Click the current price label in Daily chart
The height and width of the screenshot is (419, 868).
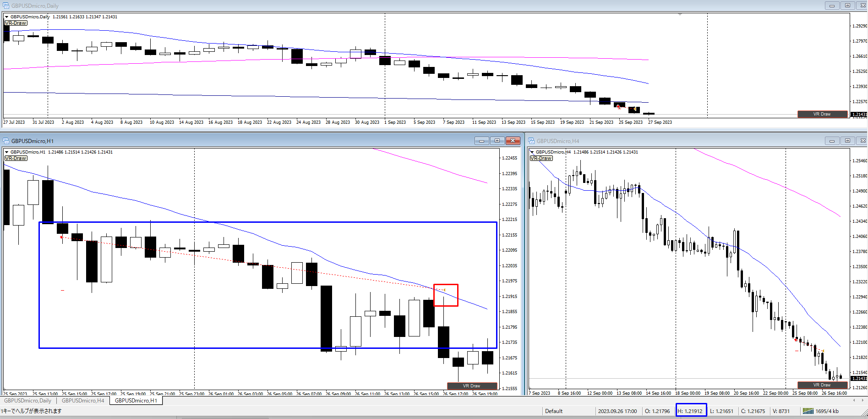[x=859, y=114]
